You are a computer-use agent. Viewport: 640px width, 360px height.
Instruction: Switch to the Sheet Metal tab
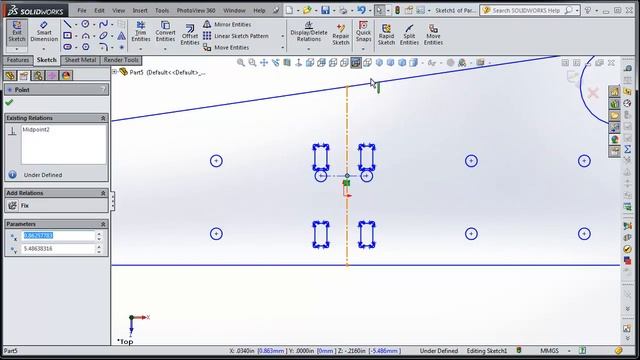point(80,60)
